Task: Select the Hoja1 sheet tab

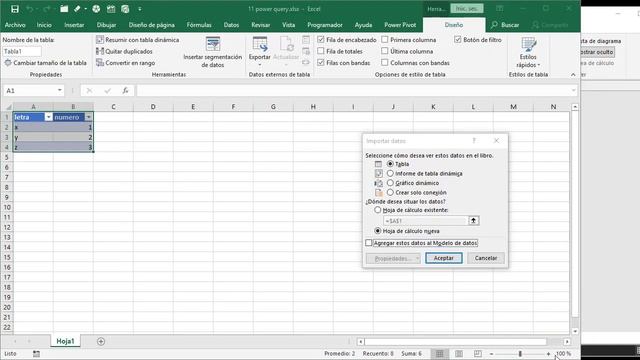Action: pyautogui.click(x=65, y=341)
